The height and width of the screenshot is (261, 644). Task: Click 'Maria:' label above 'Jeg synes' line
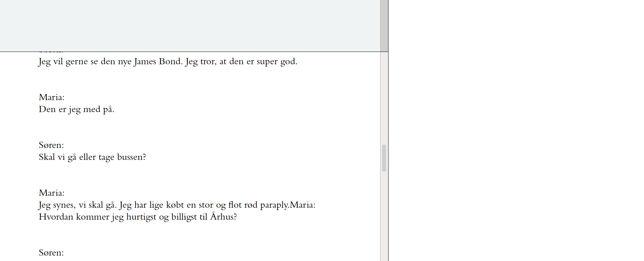[52, 193]
